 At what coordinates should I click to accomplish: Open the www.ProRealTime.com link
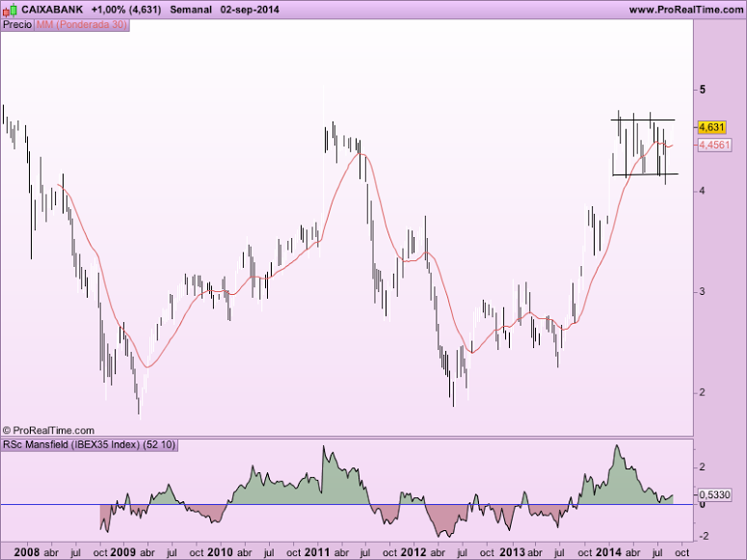point(686,10)
